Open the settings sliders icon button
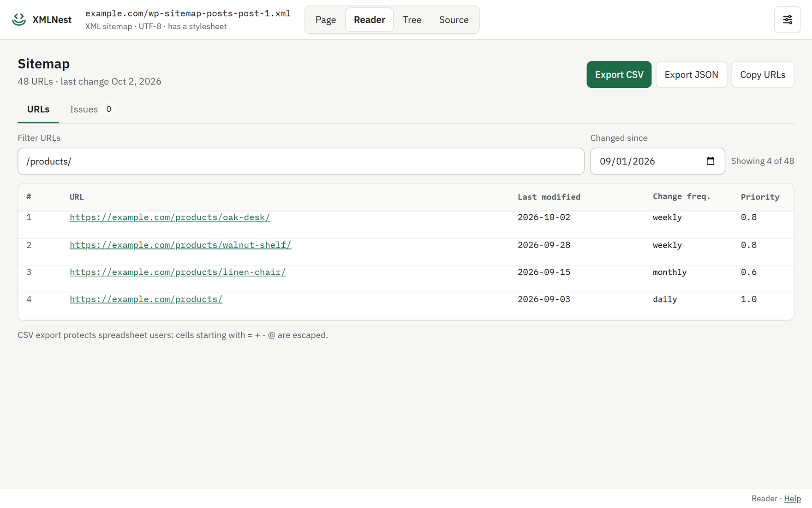Viewport: 812px width, 508px height. (x=787, y=19)
